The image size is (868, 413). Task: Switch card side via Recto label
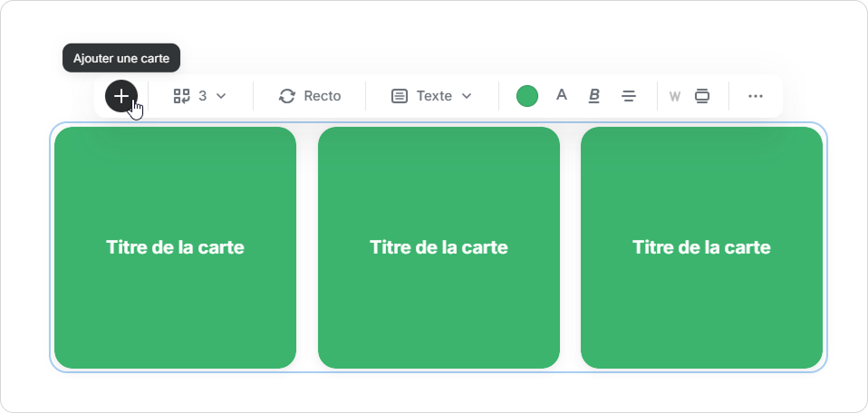323,96
